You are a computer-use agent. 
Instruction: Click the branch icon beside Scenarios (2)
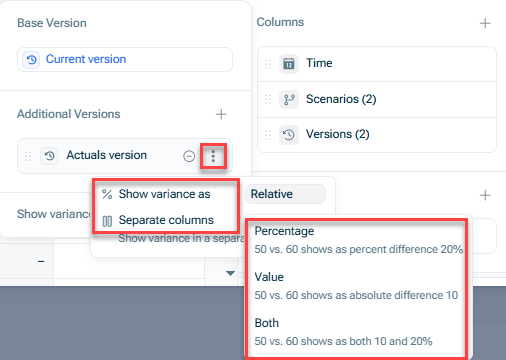tap(289, 99)
